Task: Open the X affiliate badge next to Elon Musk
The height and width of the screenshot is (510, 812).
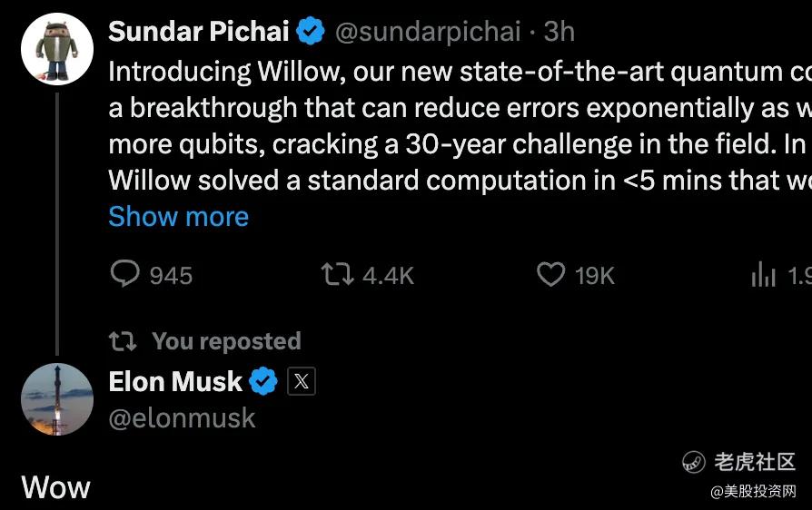Action: (x=302, y=382)
